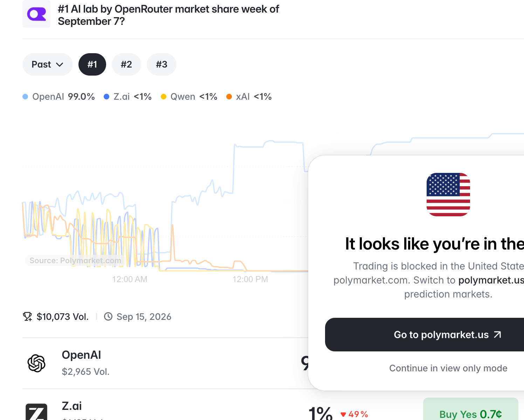Select the #1 rank tab
The width and height of the screenshot is (524, 420).
pyautogui.click(x=92, y=64)
